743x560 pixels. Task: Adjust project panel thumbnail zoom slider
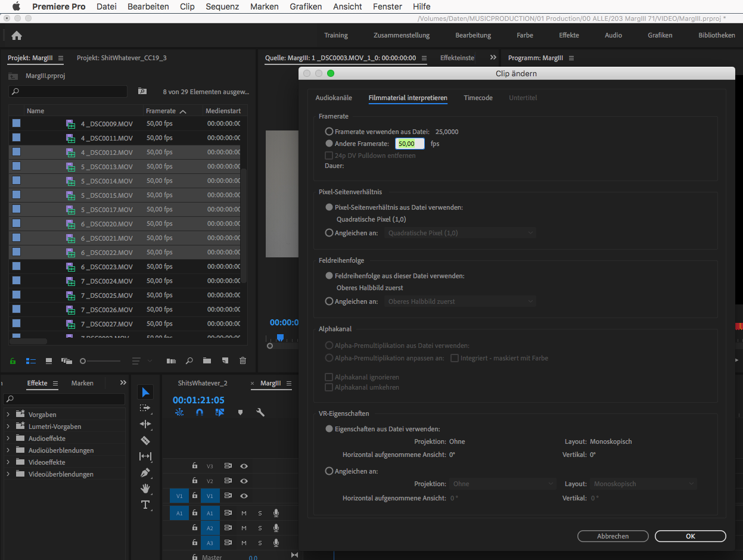(100, 360)
